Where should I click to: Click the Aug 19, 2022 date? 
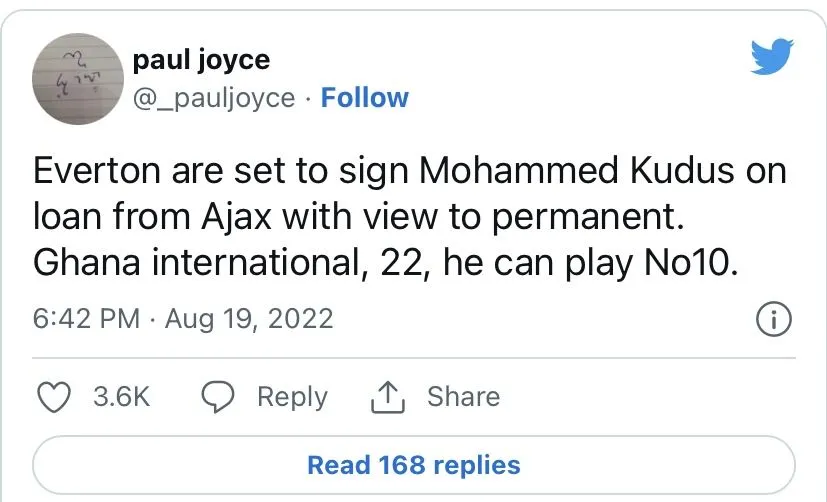(x=249, y=319)
